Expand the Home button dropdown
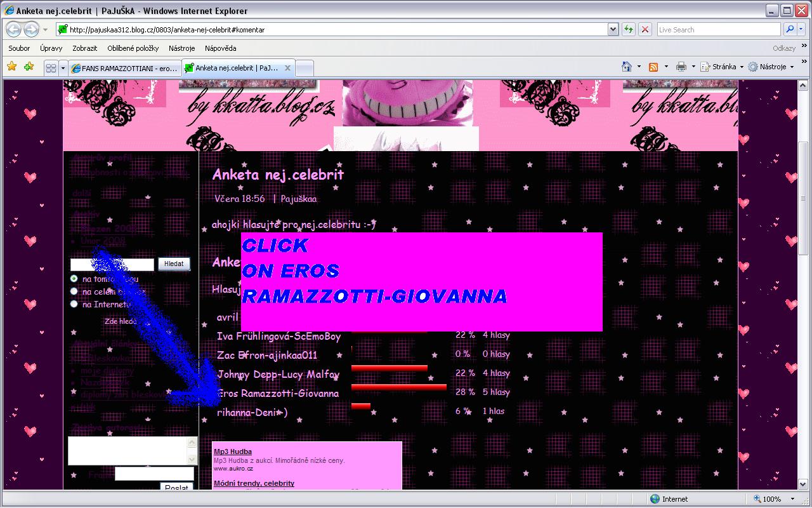The width and height of the screenshot is (812, 508). tap(639, 67)
